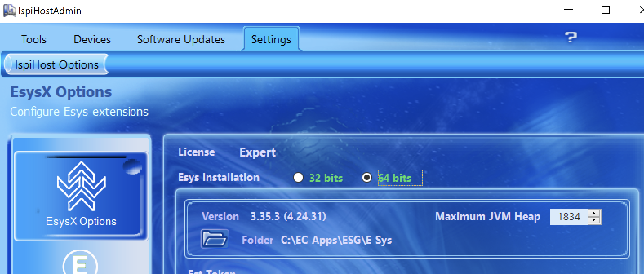Open the IspiHost Options sub-tab

[x=56, y=65]
